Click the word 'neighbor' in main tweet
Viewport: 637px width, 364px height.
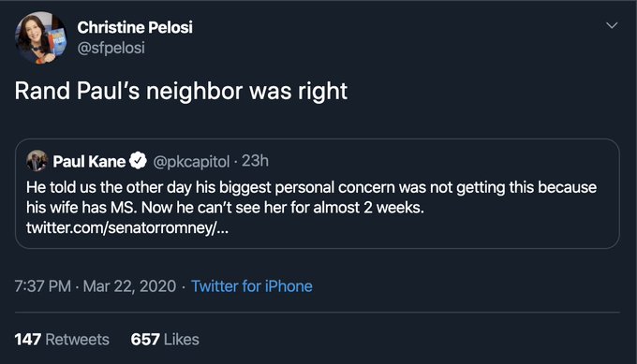click(x=194, y=92)
